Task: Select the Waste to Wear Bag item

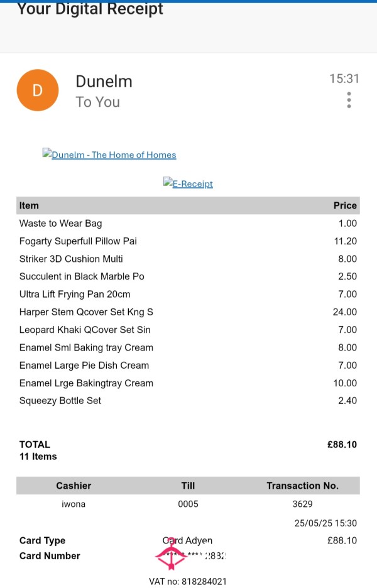Action: tap(60, 224)
